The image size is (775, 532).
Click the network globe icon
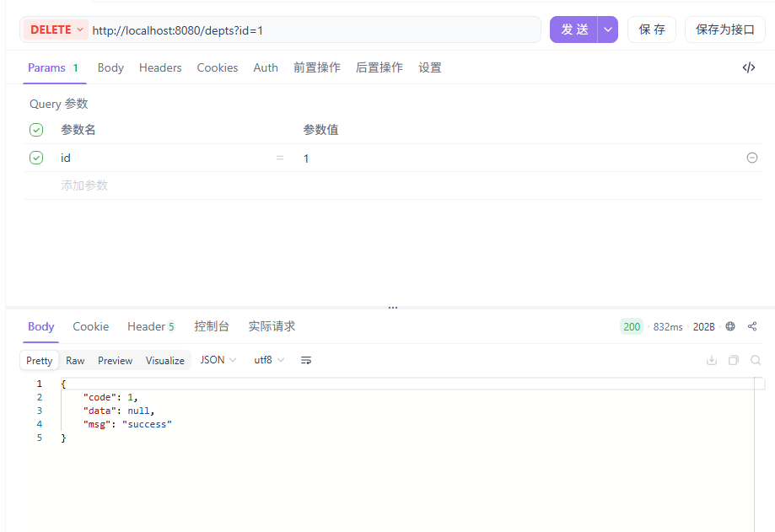coord(730,326)
